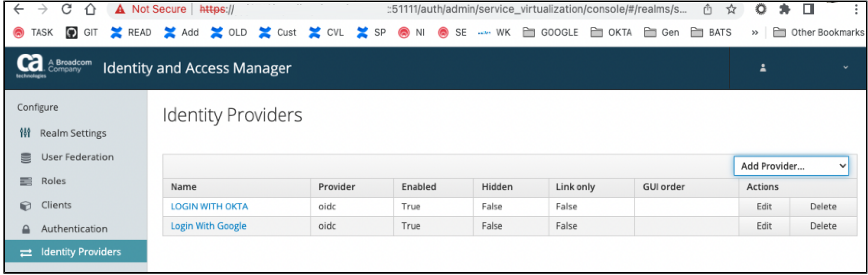Open the Add bookmark

(x=181, y=33)
